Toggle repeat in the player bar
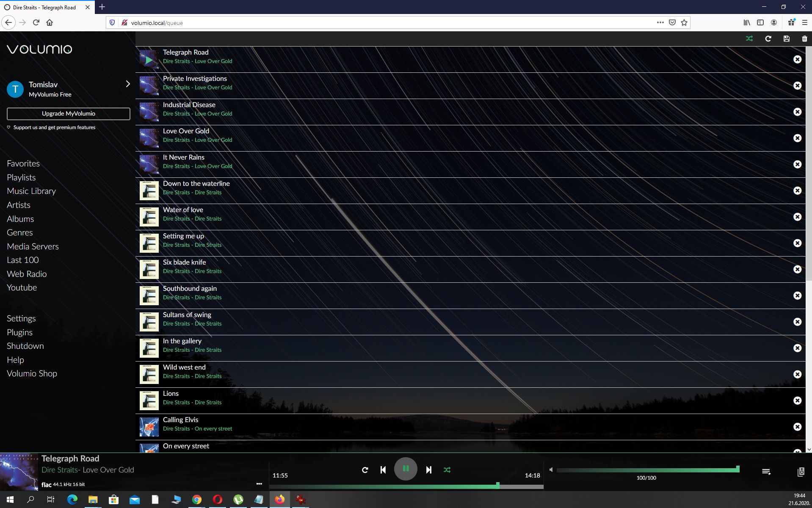 point(365,470)
